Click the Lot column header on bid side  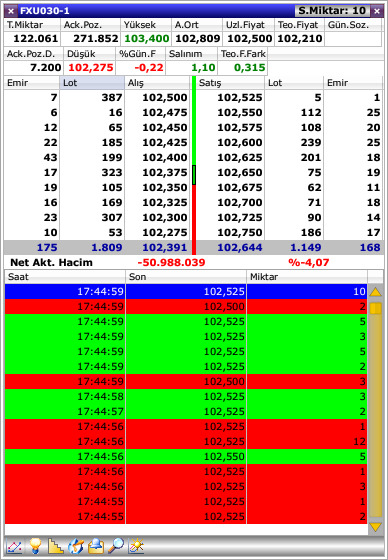click(92, 83)
